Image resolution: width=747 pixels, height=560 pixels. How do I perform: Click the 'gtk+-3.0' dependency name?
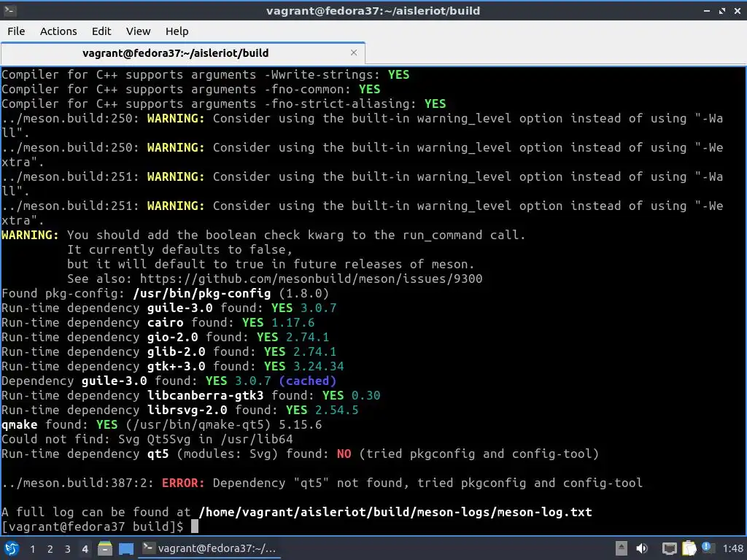click(x=177, y=366)
